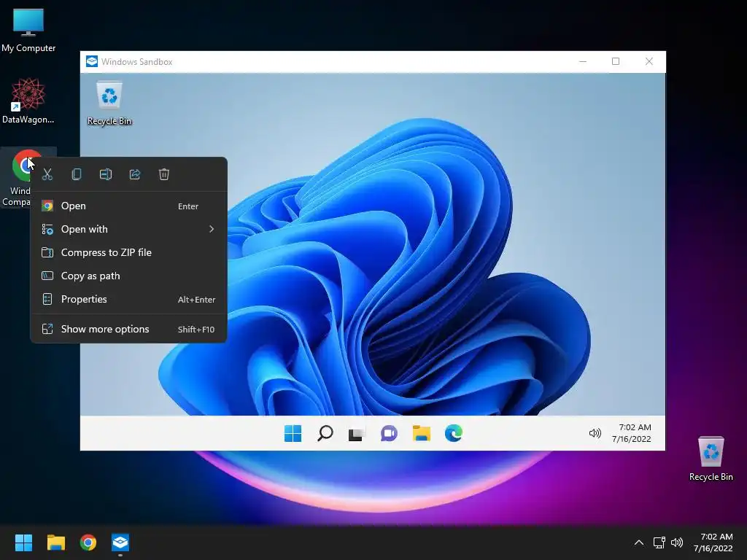Open Task View in Sandbox taskbar
Viewport: 747px width, 560px height.
357,433
